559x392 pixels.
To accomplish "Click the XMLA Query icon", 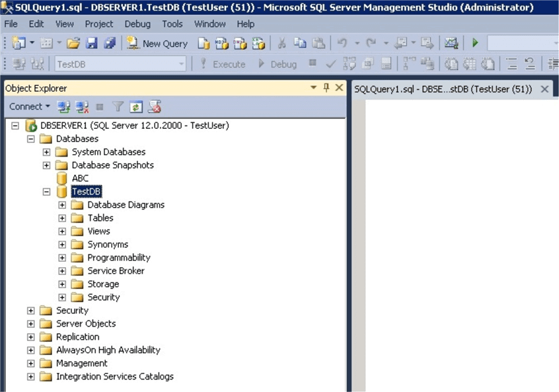I will (258, 43).
